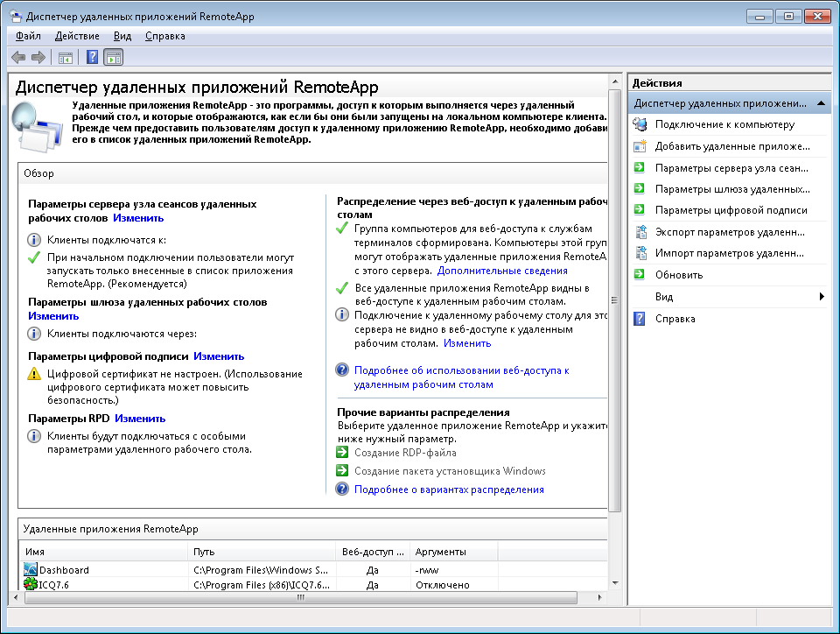Screen dimensions: 840x634
Task: Select Обновить action
Action: (679, 275)
